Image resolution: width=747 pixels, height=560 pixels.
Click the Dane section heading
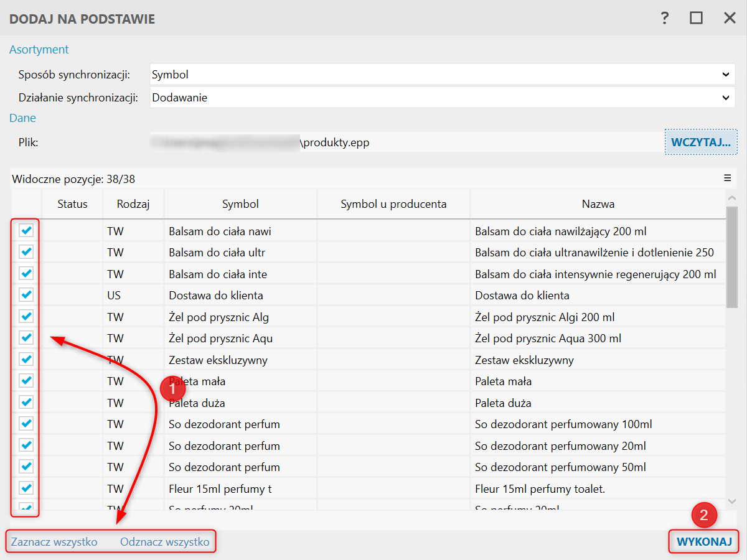(x=22, y=118)
